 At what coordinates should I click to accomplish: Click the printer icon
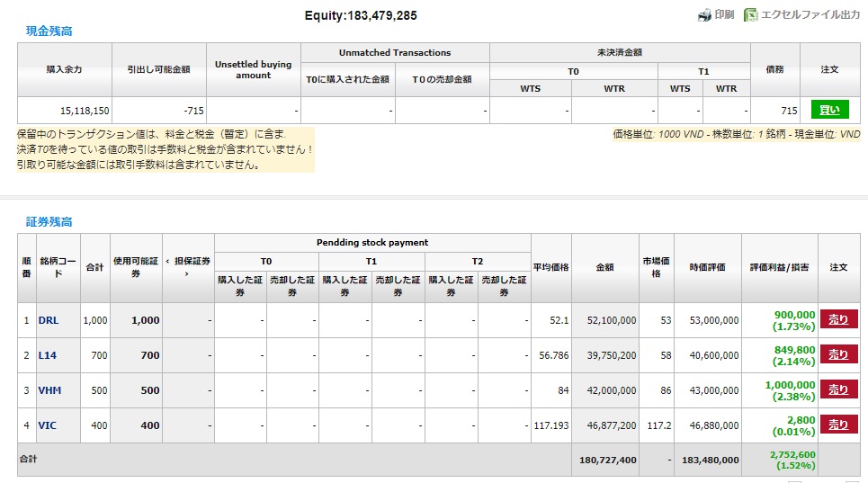705,15
